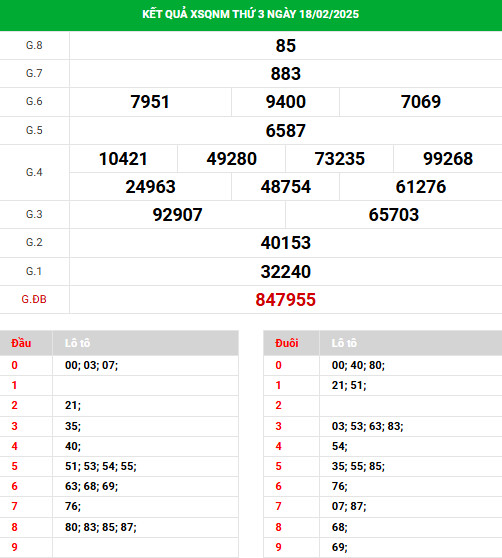Click the G.4 number 24963
Image resolution: width=502 pixels, height=558 pixels.
[x=150, y=187]
